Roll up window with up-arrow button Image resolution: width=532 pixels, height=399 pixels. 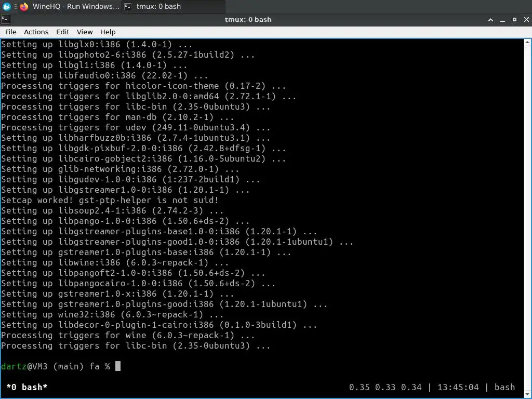(x=490, y=20)
